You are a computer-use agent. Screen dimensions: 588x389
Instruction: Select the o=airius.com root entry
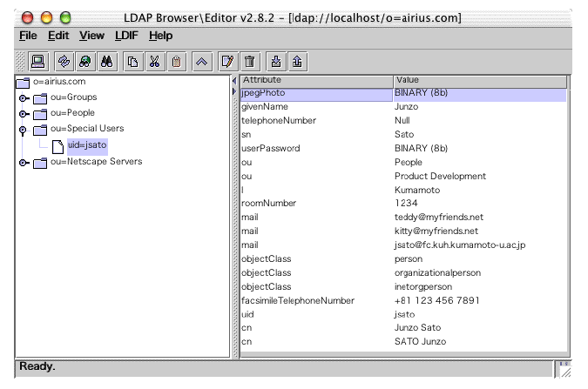click(59, 81)
